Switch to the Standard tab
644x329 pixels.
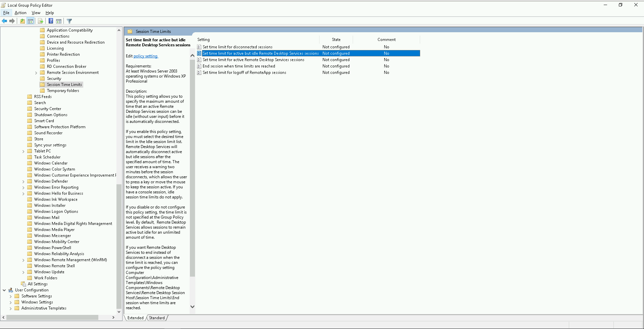click(157, 318)
